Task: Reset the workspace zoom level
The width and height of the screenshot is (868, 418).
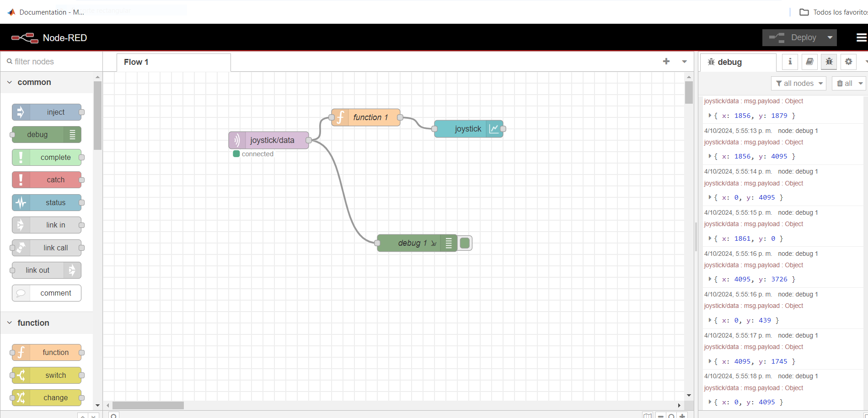Action: [671, 416]
